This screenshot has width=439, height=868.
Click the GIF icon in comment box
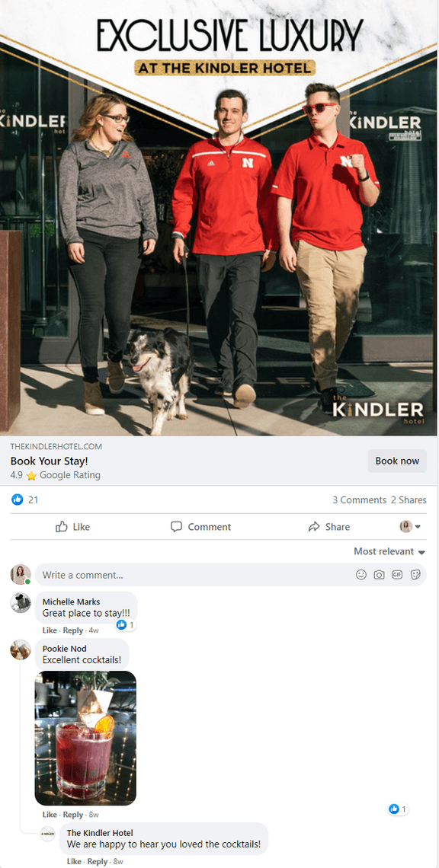click(x=397, y=575)
